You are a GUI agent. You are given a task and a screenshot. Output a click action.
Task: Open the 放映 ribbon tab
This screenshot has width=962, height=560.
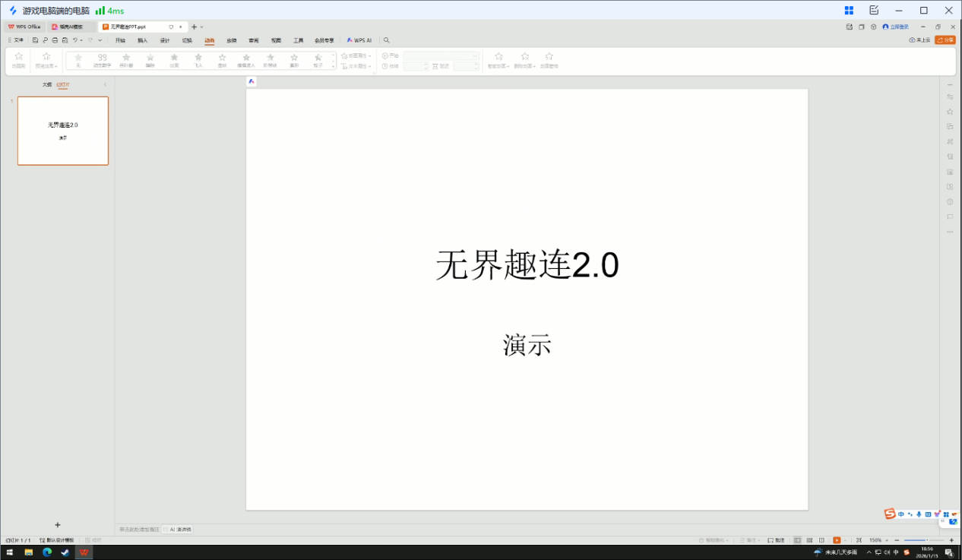[230, 40]
